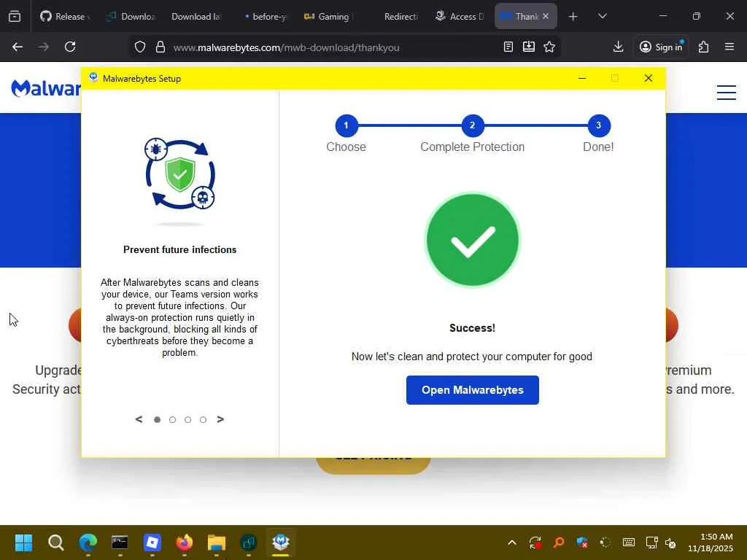Go to next slide in setup carousel
The image size is (747, 560).
click(x=220, y=419)
